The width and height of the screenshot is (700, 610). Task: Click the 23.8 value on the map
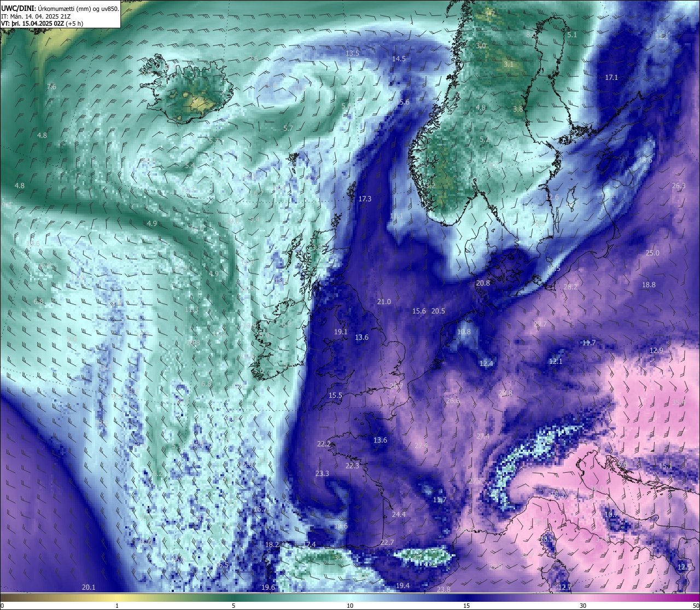point(444,589)
